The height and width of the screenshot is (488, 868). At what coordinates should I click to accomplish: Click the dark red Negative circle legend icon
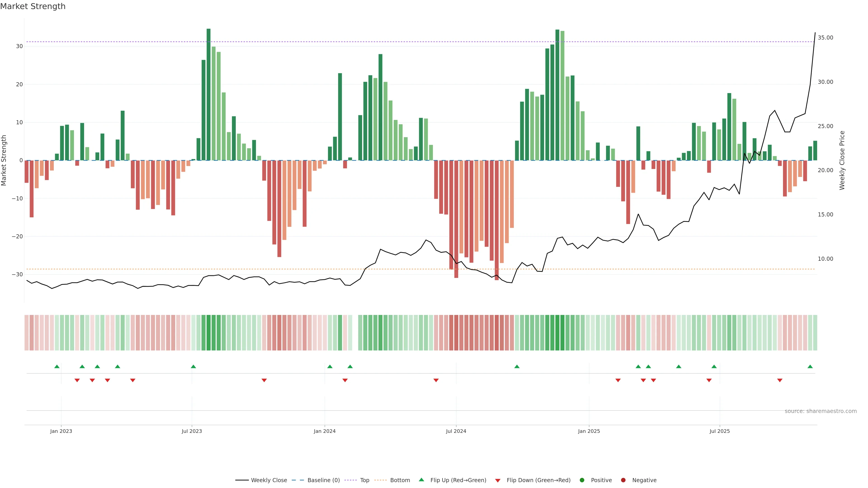click(623, 480)
